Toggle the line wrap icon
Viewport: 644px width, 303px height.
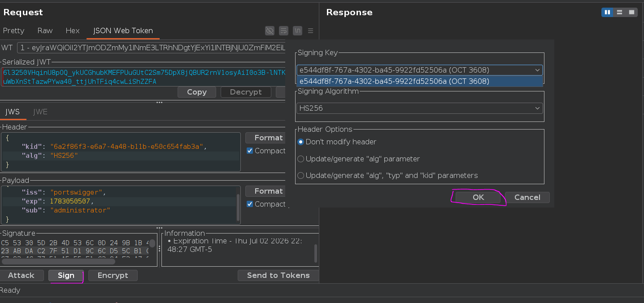pyautogui.click(x=283, y=30)
